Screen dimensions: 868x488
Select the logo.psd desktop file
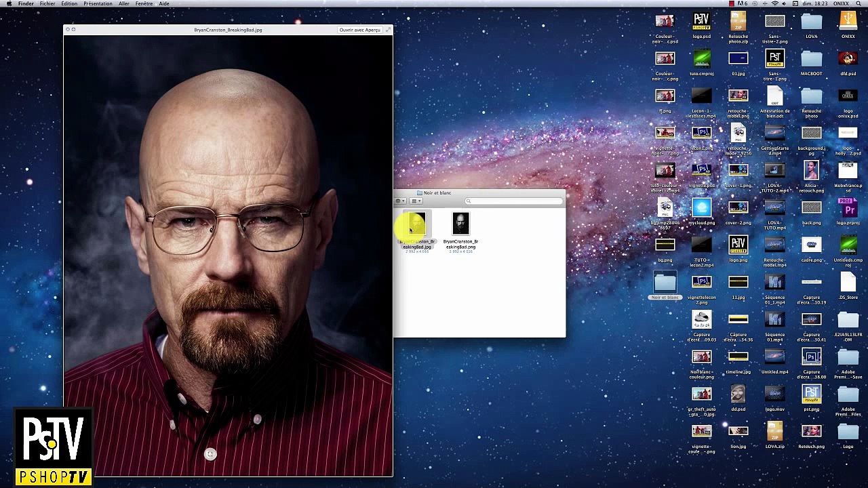(x=701, y=22)
